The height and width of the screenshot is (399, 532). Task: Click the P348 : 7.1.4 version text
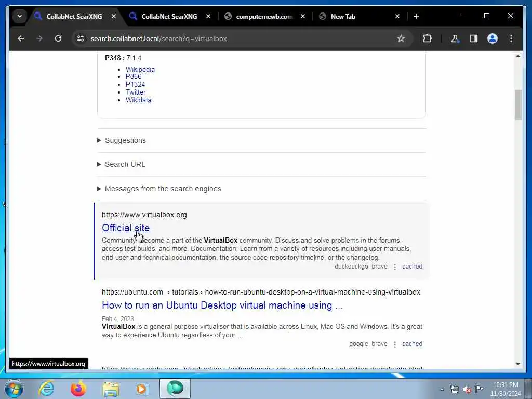click(x=123, y=58)
